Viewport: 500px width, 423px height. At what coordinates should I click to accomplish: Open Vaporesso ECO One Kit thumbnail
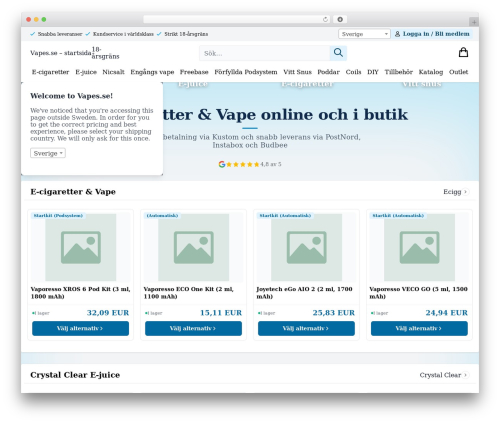pos(193,247)
